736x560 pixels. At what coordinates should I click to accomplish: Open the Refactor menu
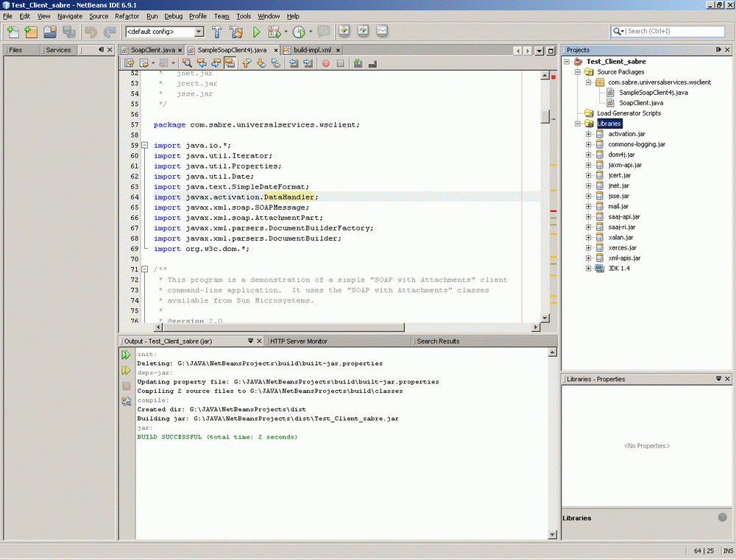tap(127, 15)
